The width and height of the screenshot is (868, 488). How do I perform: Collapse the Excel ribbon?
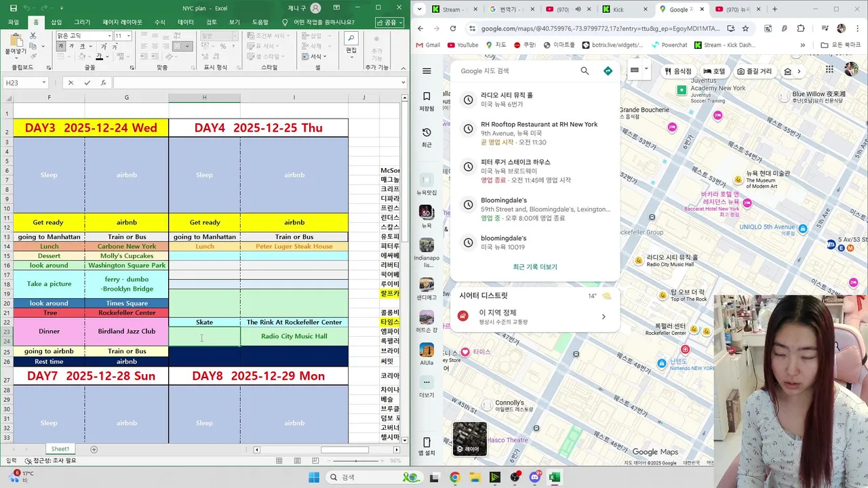point(403,68)
